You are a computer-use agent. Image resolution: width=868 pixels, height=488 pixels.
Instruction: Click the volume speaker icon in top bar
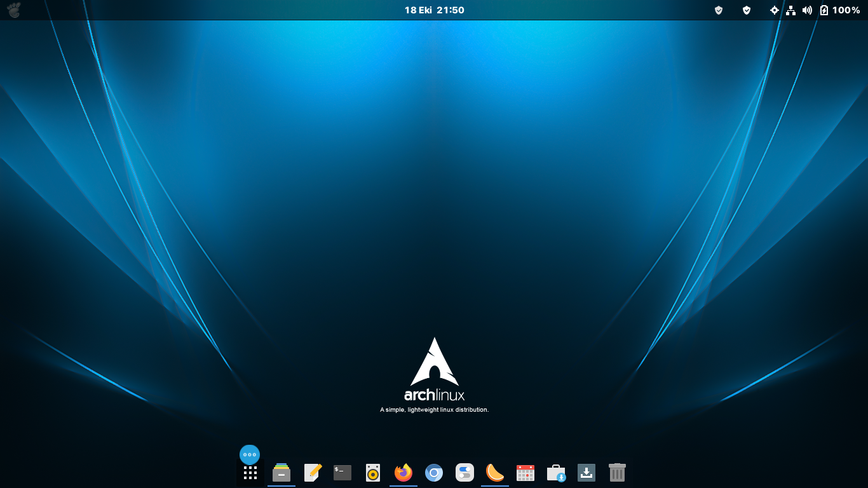point(807,10)
